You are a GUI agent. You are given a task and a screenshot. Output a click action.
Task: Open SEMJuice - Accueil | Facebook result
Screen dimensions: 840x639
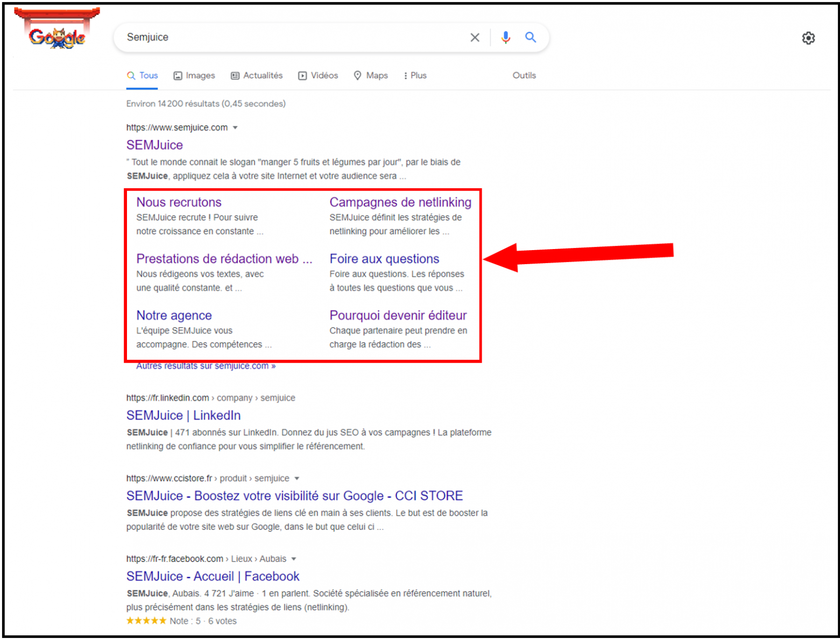point(213,577)
